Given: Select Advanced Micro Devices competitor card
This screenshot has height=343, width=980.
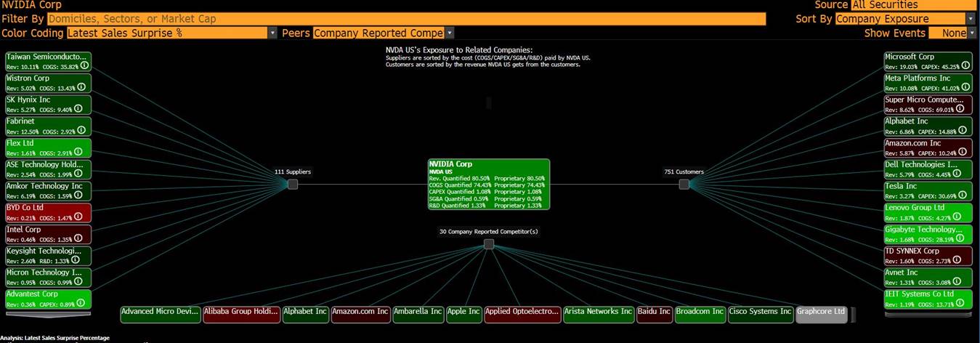Looking at the screenshot, I should (161, 314).
